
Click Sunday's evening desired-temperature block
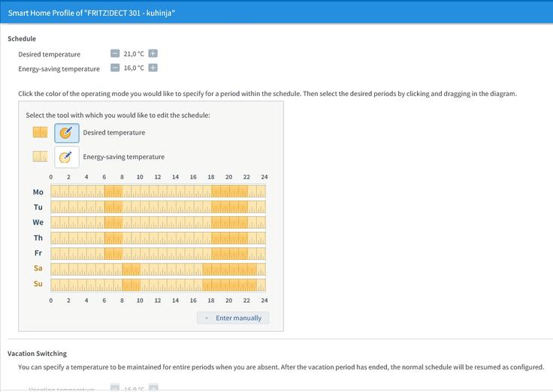[x=229, y=285]
